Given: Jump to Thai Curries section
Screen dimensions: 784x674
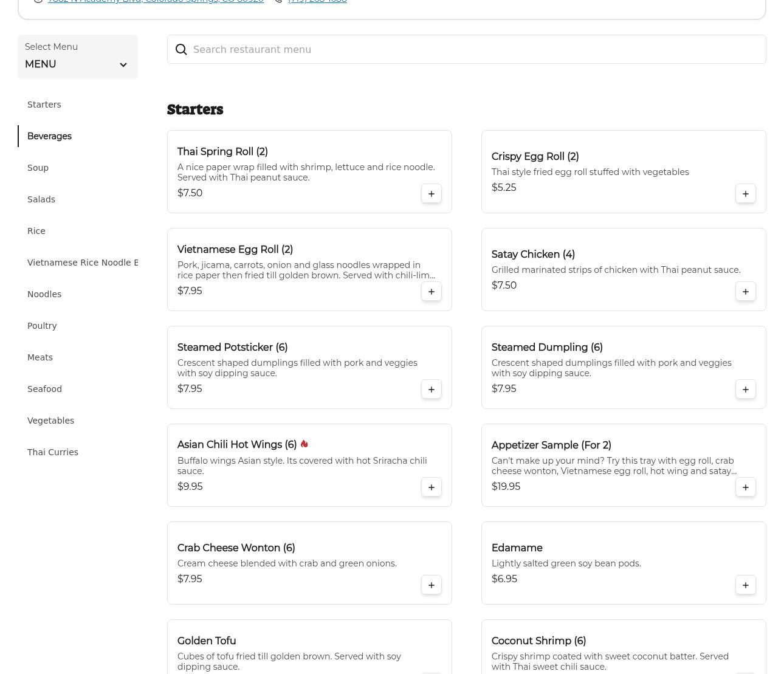Looking at the screenshot, I should tap(53, 452).
